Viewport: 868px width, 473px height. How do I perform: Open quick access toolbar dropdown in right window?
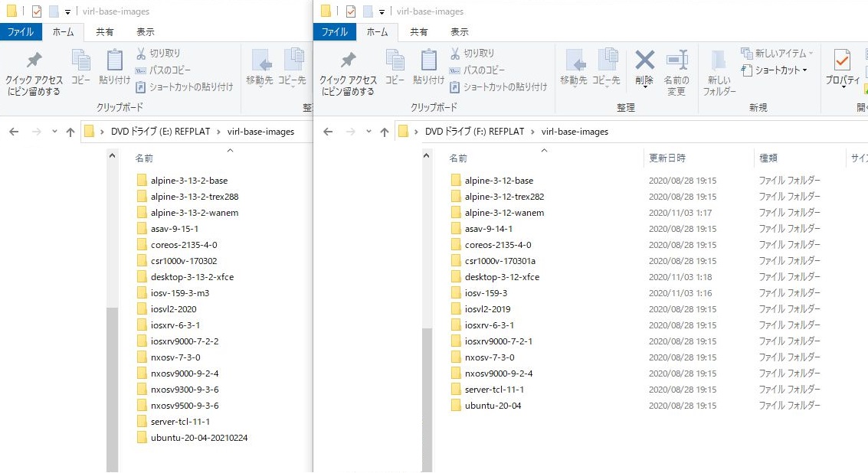(x=382, y=11)
